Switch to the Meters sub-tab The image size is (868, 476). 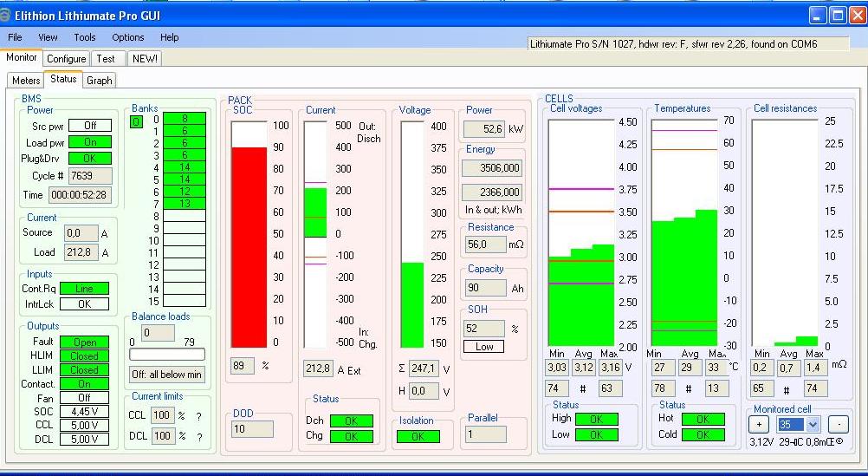click(x=26, y=81)
